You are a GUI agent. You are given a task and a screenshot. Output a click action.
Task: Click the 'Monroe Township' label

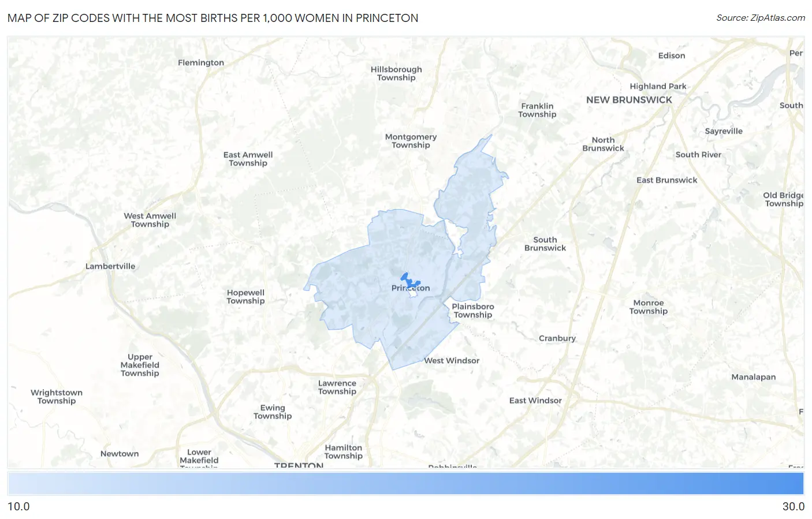pyautogui.click(x=648, y=307)
